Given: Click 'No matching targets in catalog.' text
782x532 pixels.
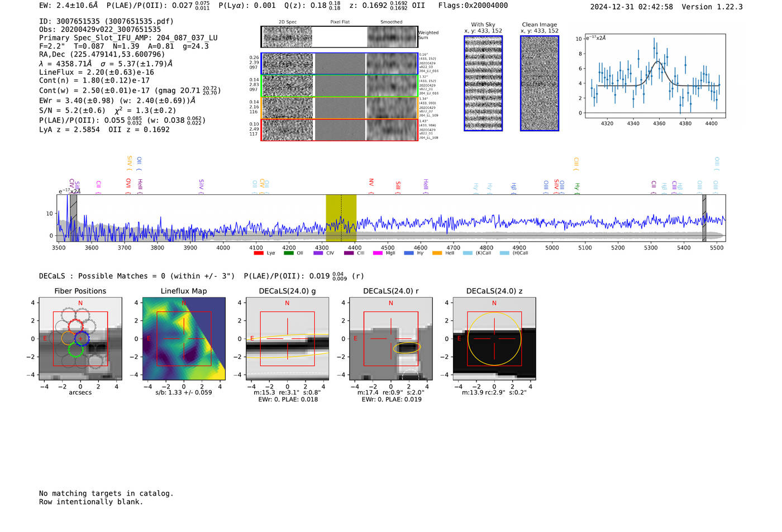Looking at the screenshot, I should (106, 493).
